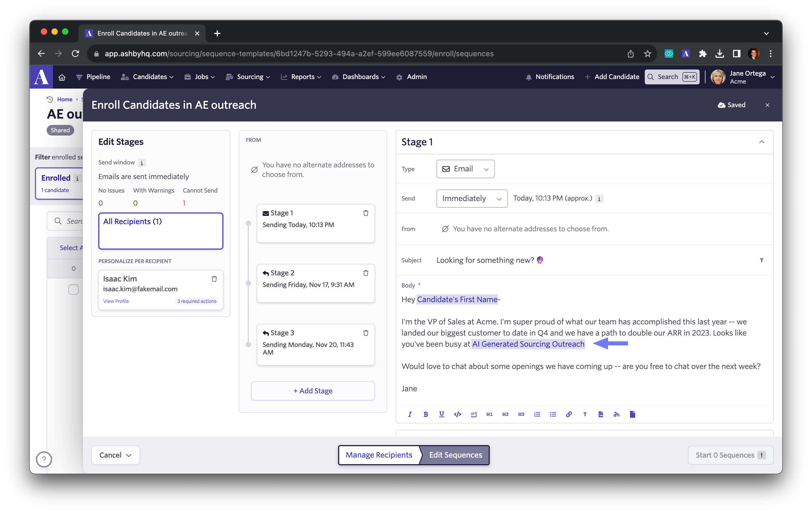Remove Isaac Kim using the trash icon

pos(214,279)
